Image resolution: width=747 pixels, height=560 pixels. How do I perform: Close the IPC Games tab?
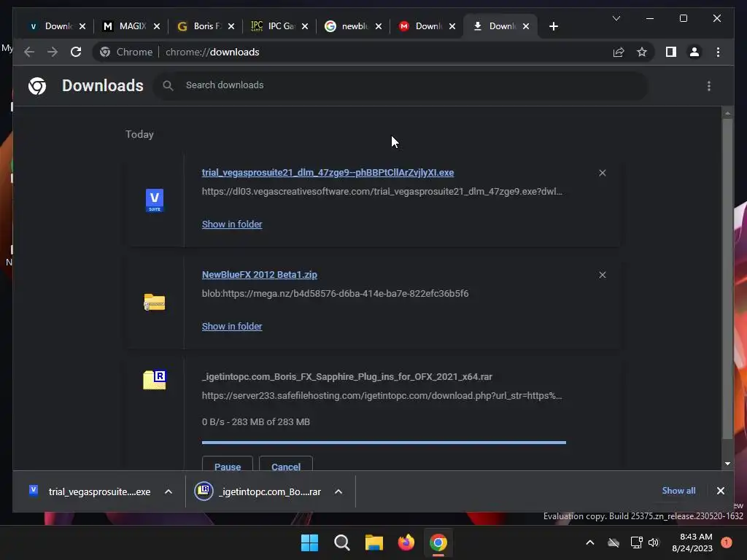[305, 26]
